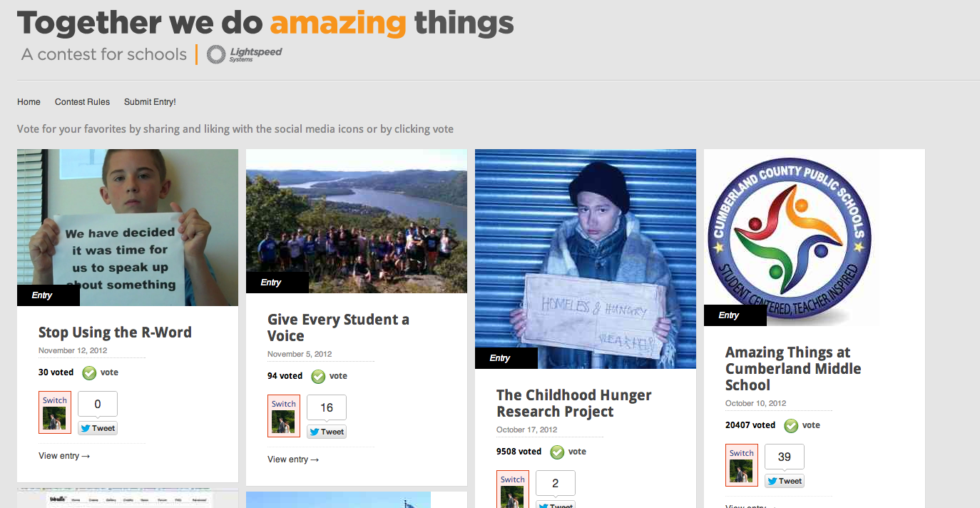Open View entry link under Stop Using the R-Word
The image size is (980, 508).
(x=64, y=456)
